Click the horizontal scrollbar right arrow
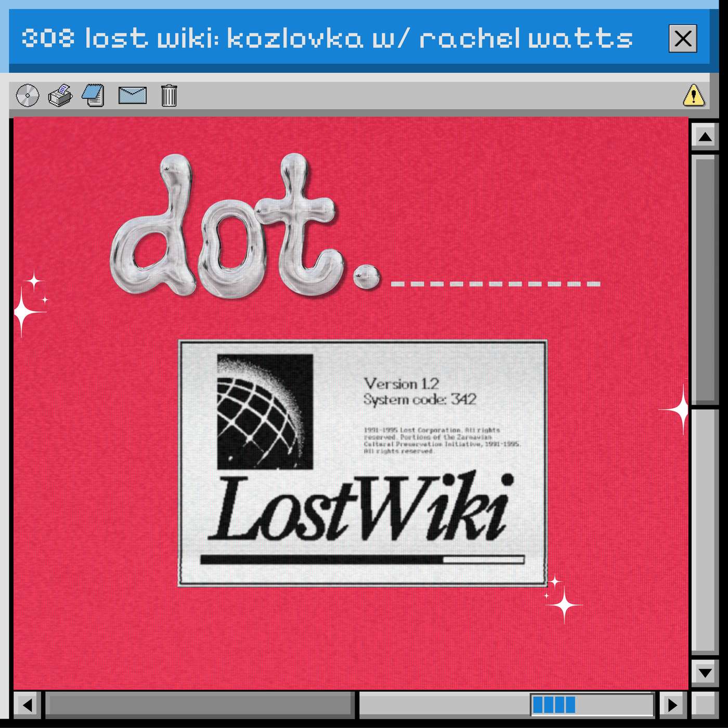728x728 pixels. point(673,705)
